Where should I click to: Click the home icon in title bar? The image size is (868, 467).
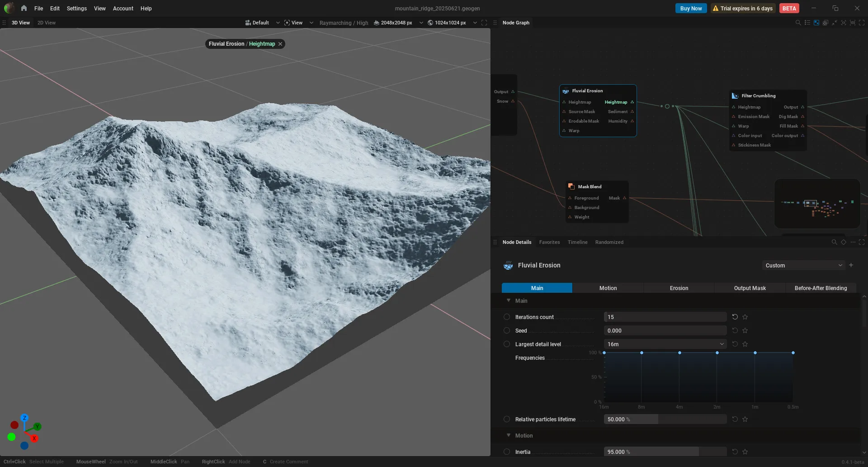point(24,8)
